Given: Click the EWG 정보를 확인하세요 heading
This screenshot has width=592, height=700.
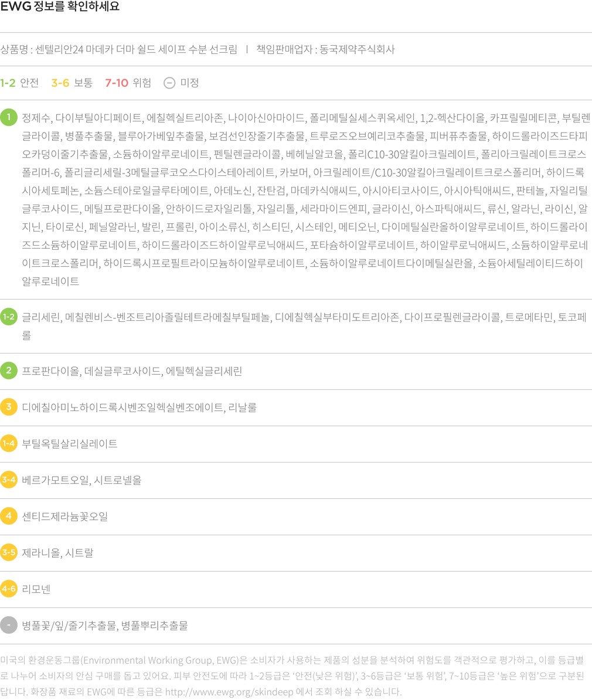Looking at the screenshot, I should (60, 8).
